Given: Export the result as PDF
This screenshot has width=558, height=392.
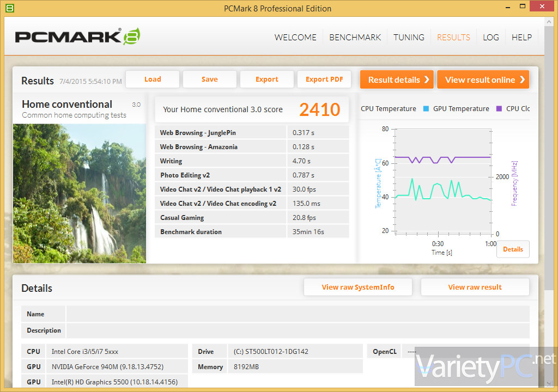Looking at the screenshot, I should coord(324,79).
